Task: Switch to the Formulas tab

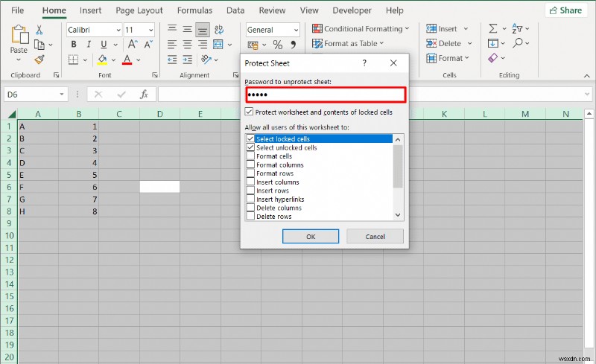Action: (194, 10)
